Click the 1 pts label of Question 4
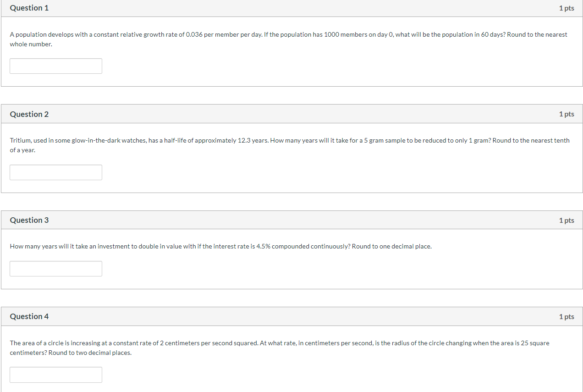The height and width of the screenshot is (392, 583). tap(566, 317)
